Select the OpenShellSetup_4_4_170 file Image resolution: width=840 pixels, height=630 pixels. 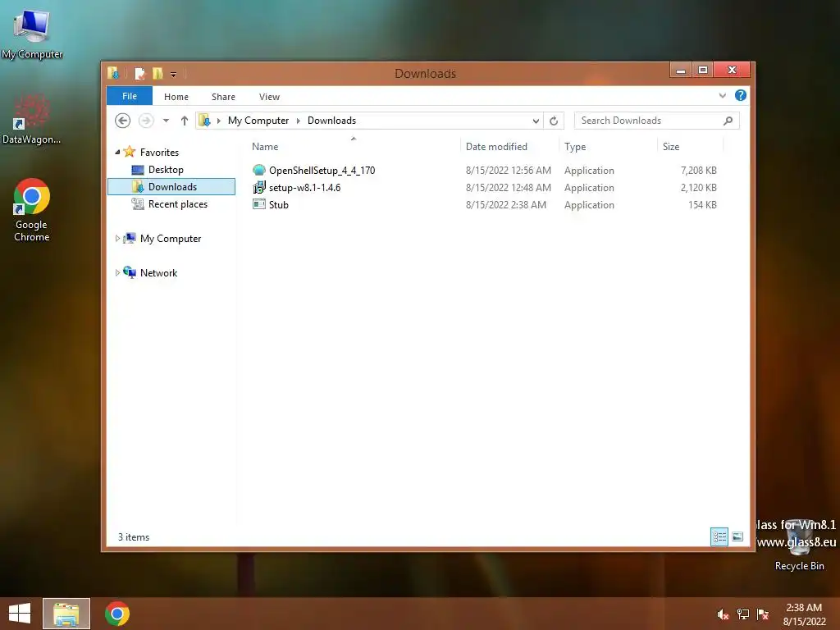tap(322, 171)
